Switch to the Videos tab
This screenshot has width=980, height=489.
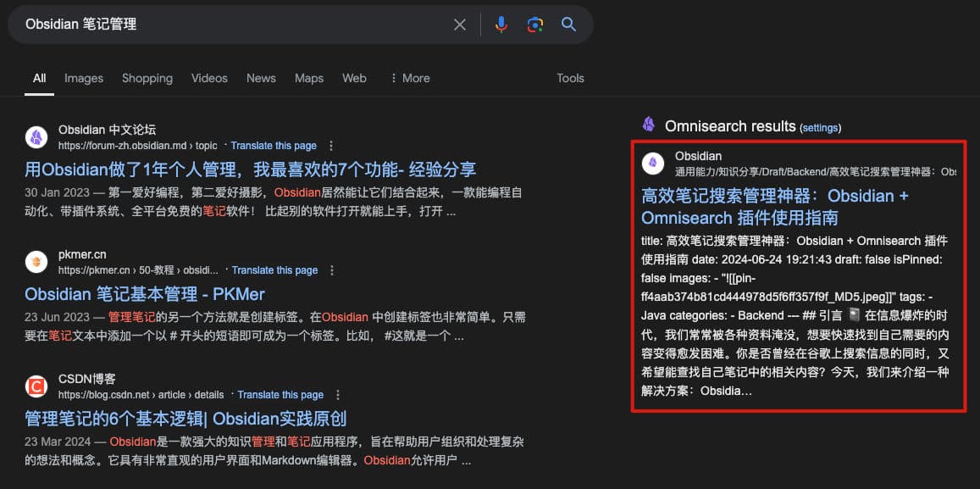point(209,78)
